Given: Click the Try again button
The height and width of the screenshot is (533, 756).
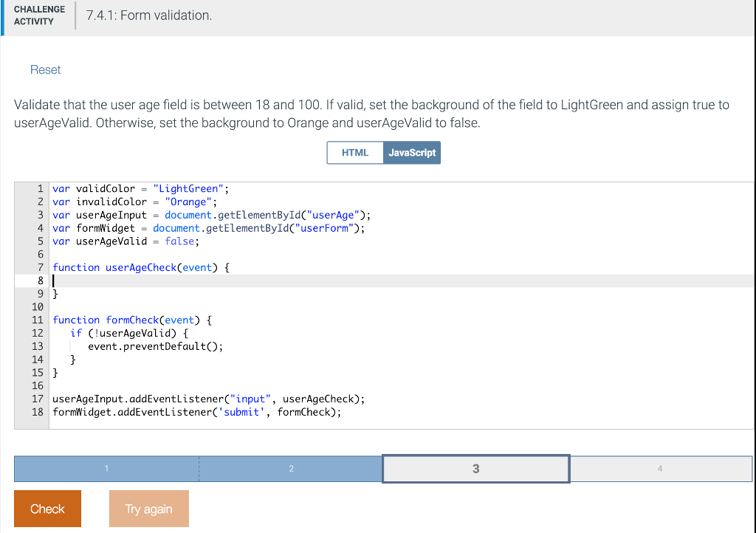Looking at the screenshot, I should pyautogui.click(x=148, y=509).
